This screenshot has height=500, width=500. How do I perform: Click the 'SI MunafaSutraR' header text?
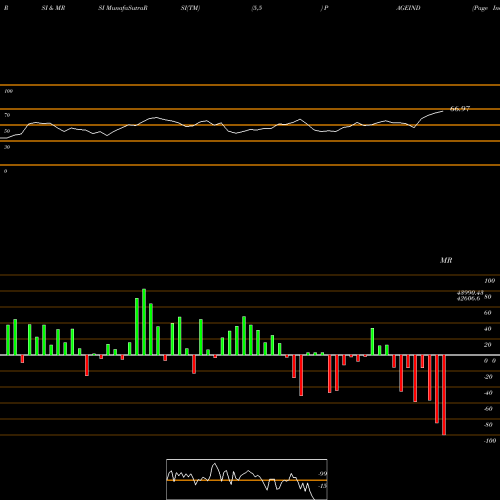click(123, 8)
